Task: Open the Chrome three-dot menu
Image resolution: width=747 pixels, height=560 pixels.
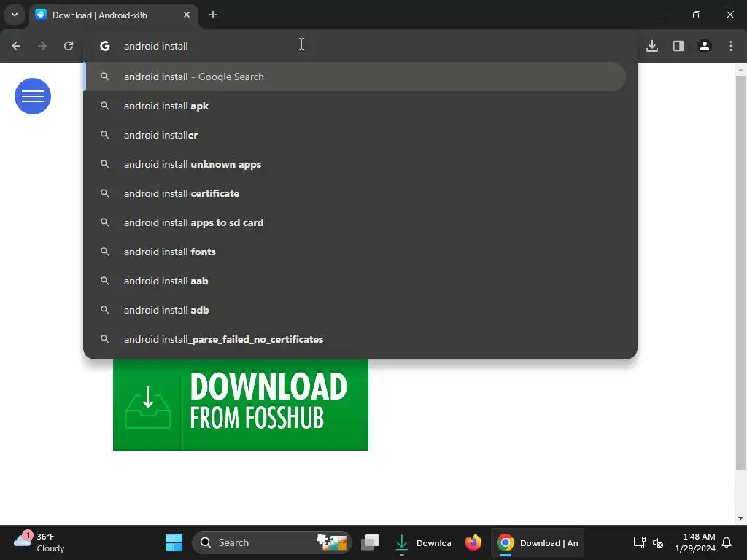Action: click(x=731, y=46)
